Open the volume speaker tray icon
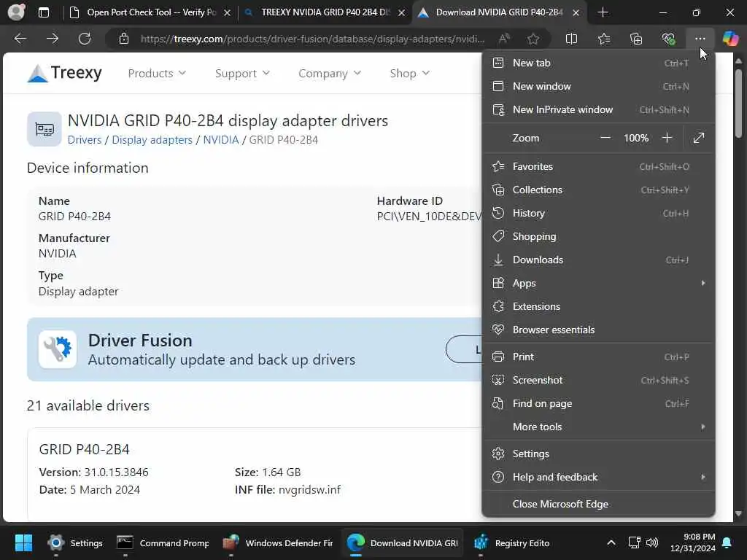 651,542
